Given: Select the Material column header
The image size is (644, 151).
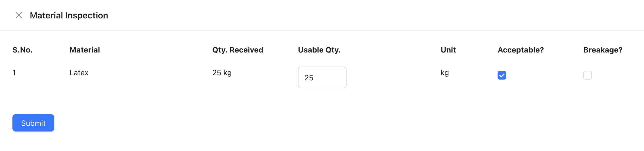Looking at the screenshot, I should [85, 50].
